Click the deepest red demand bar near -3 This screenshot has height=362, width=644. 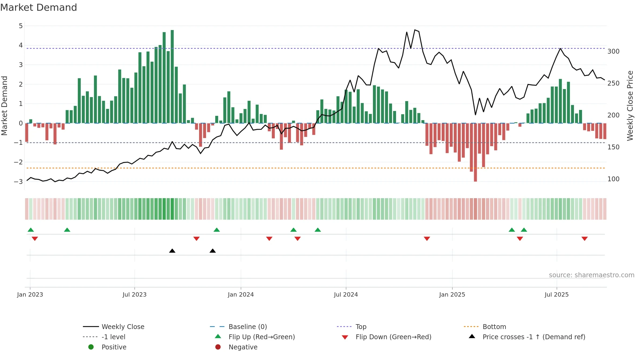pos(475,152)
